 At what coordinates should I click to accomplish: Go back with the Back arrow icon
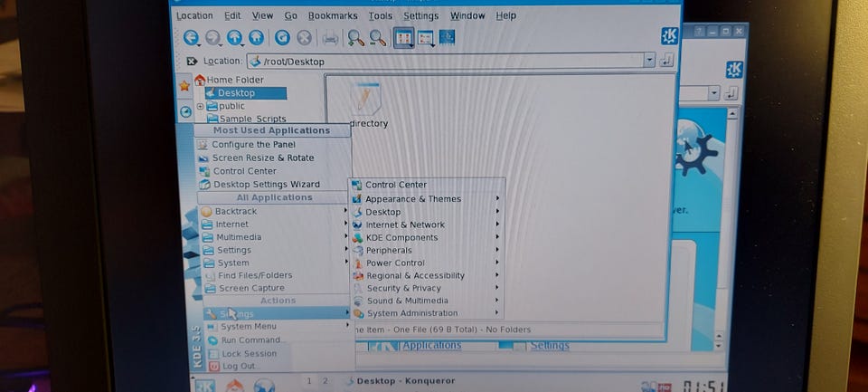coord(191,38)
